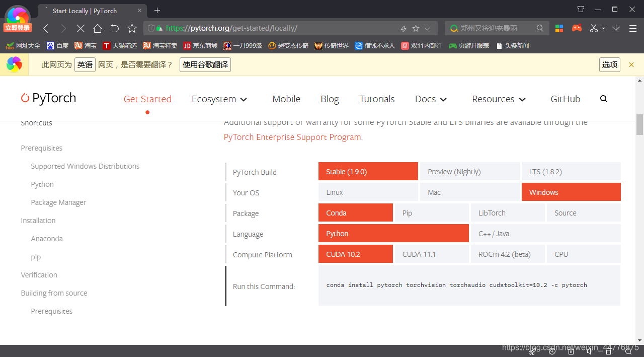Select Pip package option
The image size is (644, 357).
coord(432,212)
